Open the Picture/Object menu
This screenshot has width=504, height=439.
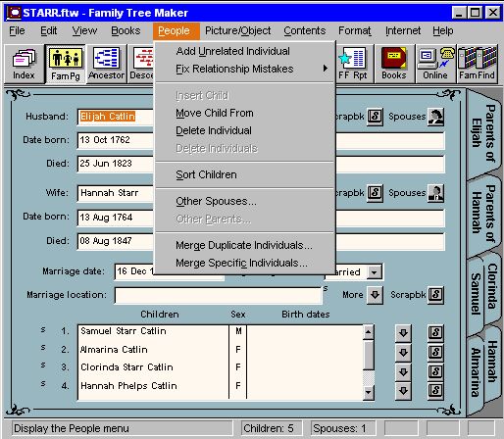(238, 30)
